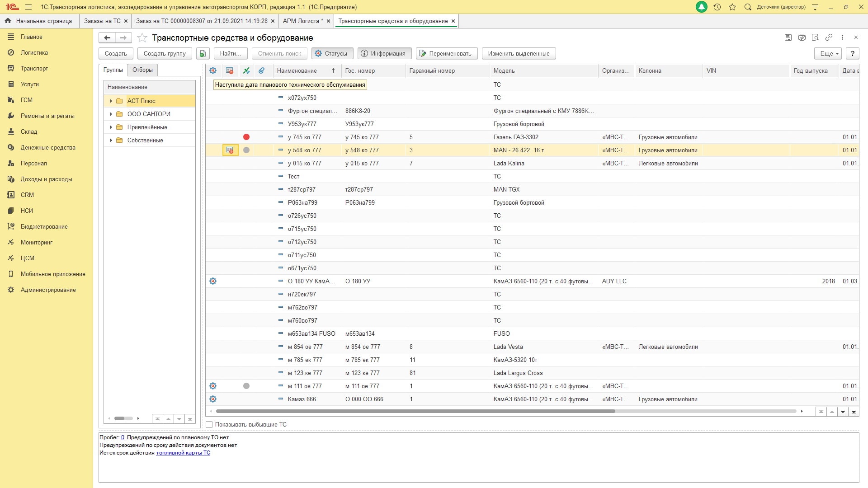The width and height of the screenshot is (868, 488).
Task: Click the green document icon beside Создать группу
Action: [203, 53]
